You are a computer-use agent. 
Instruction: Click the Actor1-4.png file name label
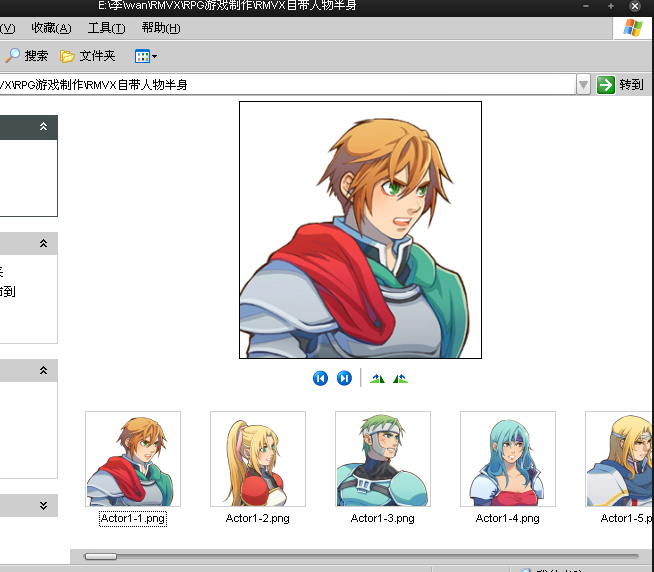coord(508,519)
